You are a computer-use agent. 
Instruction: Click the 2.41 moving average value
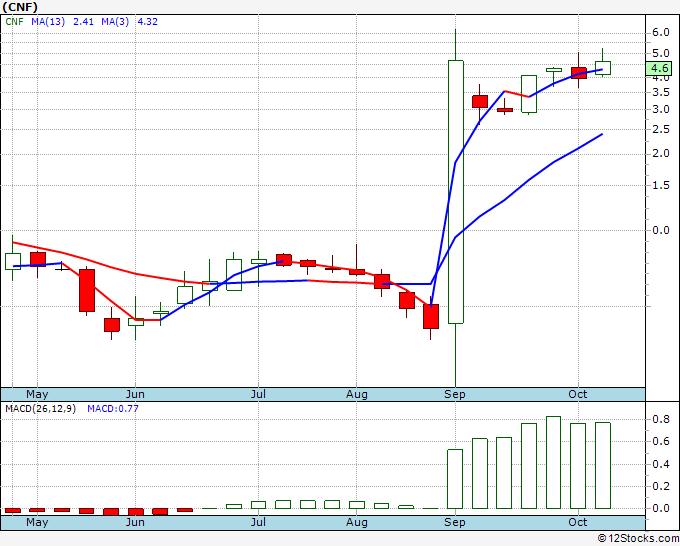point(83,21)
